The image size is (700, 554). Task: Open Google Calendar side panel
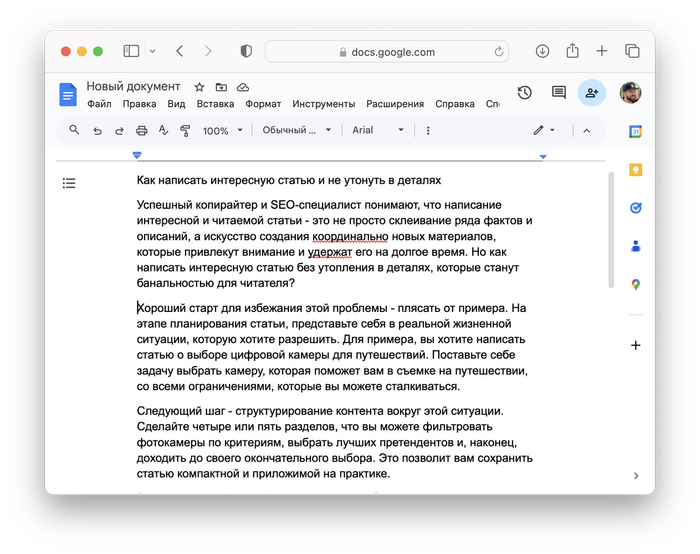(636, 131)
